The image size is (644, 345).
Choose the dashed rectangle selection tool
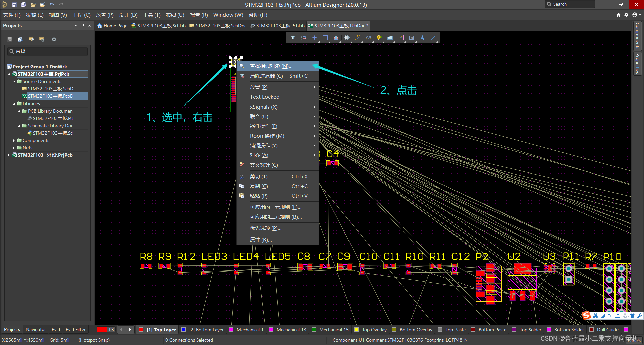coord(325,38)
